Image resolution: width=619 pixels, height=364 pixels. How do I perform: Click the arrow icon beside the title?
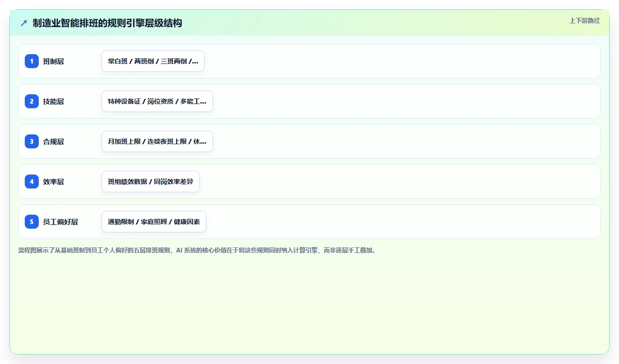tap(24, 23)
